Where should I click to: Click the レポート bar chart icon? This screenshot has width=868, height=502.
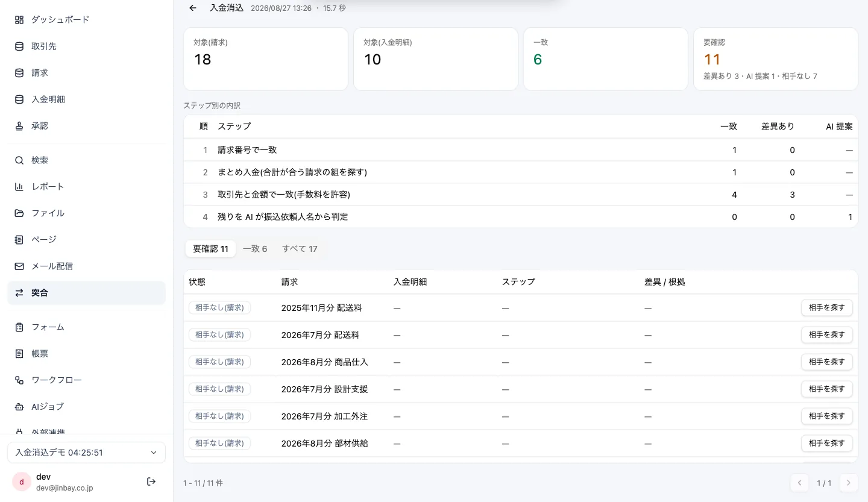(x=19, y=186)
